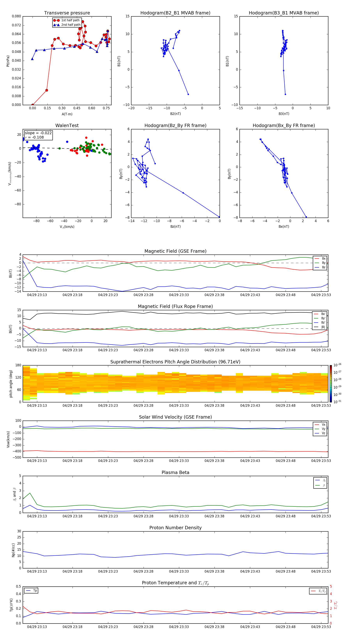Click the pitch angle distribution colorbar
351x644 pixels.
(331, 384)
